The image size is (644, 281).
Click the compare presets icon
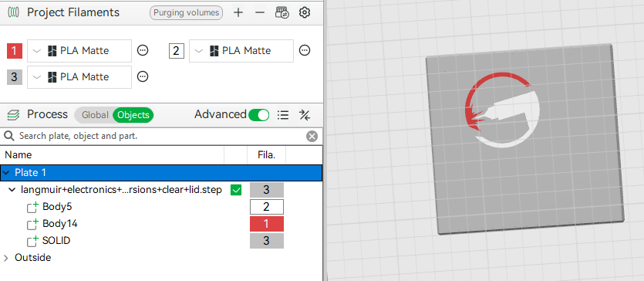coord(305,115)
